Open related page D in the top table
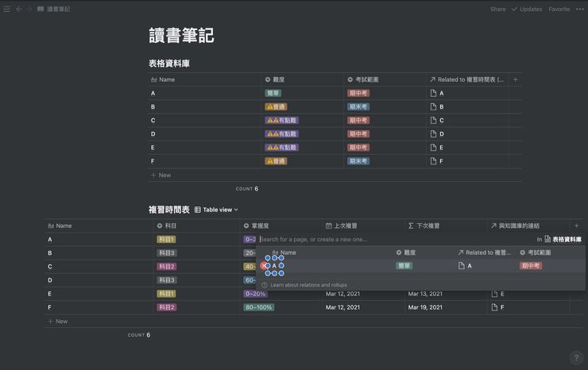This screenshot has height=370, width=588. (437, 134)
